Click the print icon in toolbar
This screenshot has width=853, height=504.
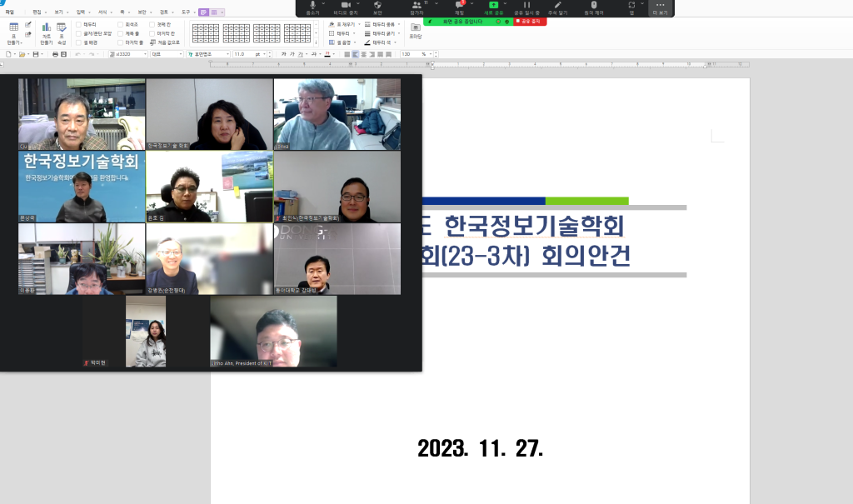pos(55,54)
